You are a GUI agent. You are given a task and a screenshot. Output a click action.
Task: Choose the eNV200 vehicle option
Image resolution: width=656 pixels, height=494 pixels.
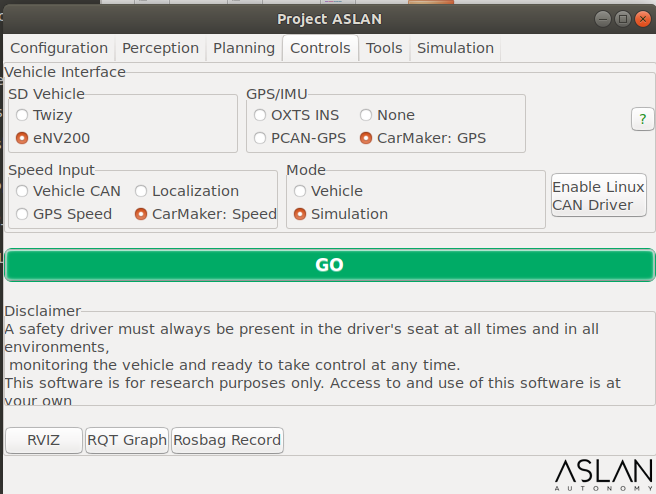click(x=53, y=138)
